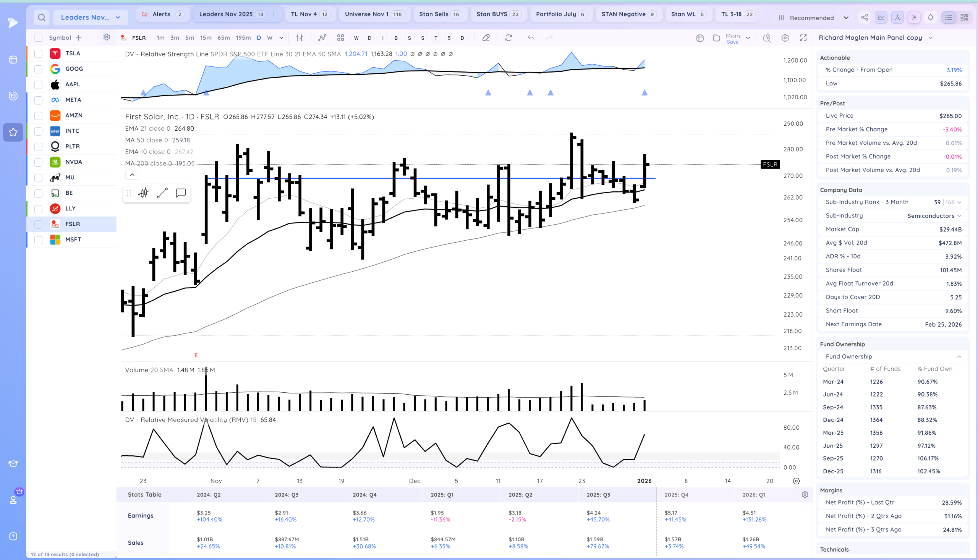
Task: Switch to the Stan BUYS tab
Action: coord(498,14)
